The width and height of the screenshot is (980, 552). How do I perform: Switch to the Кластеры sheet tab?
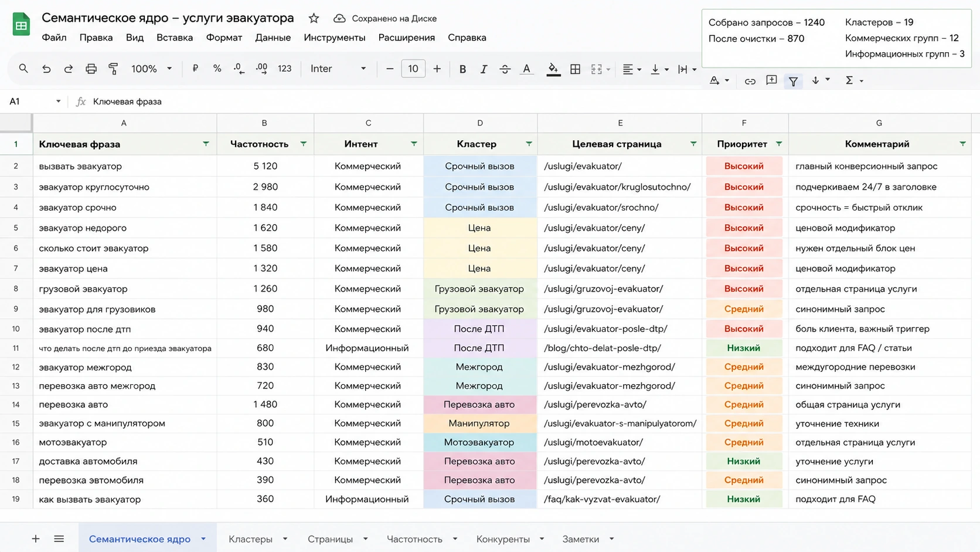[x=250, y=539]
